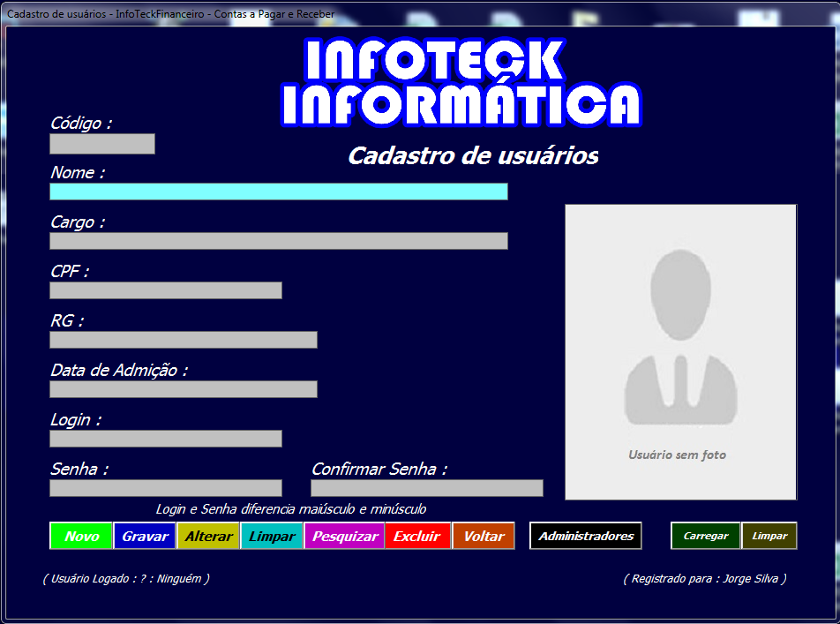This screenshot has width=840, height=624.
Task: Click the Novo button
Action: tap(80, 536)
